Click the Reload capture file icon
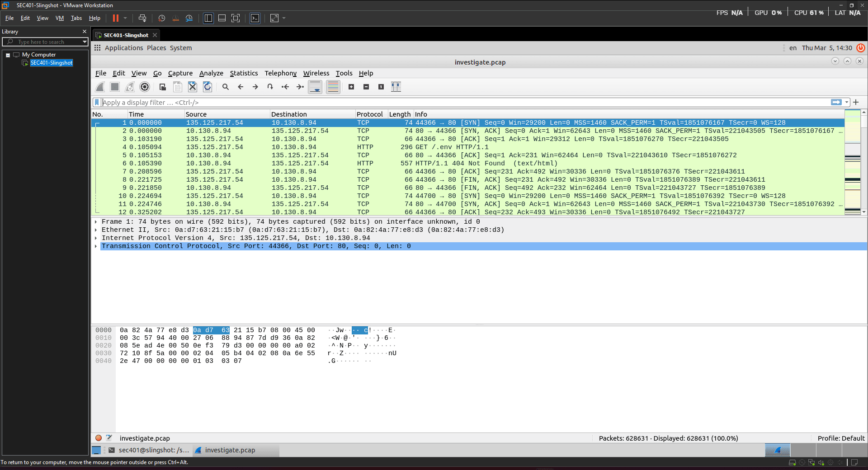The height and width of the screenshot is (470, 868). 208,87
